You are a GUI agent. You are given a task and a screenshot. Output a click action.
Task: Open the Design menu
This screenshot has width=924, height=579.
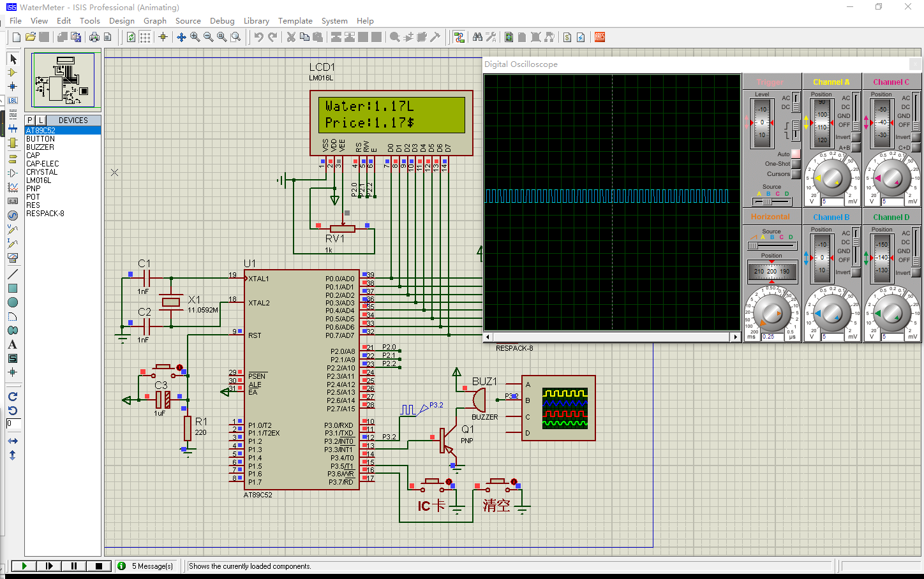pyautogui.click(x=121, y=20)
